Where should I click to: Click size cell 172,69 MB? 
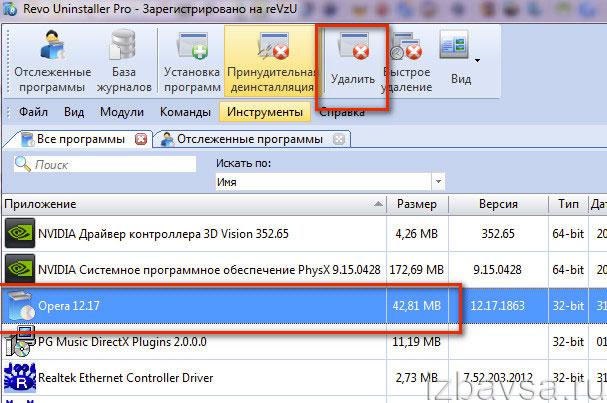(x=417, y=269)
